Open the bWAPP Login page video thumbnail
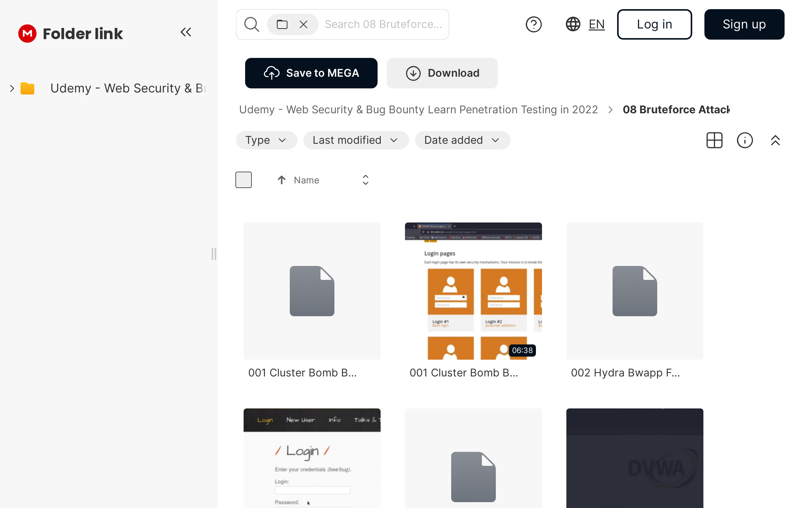The height and width of the screenshot is (508, 812). pos(312,458)
